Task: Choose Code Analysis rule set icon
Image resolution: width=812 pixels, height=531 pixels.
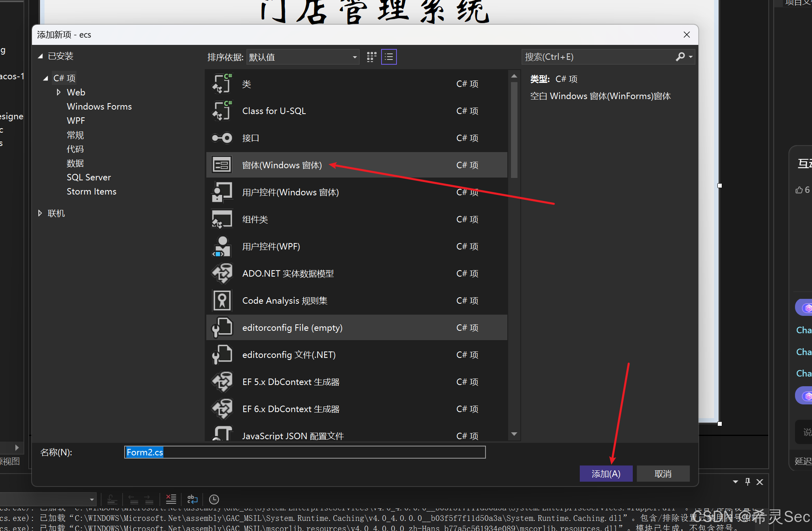Action: [222, 300]
